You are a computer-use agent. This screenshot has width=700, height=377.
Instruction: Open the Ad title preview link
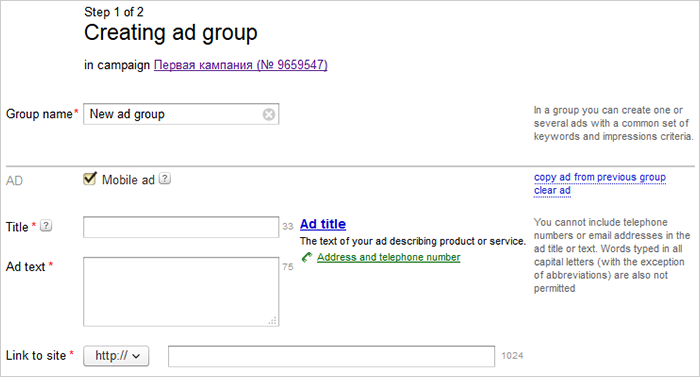click(x=323, y=224)
